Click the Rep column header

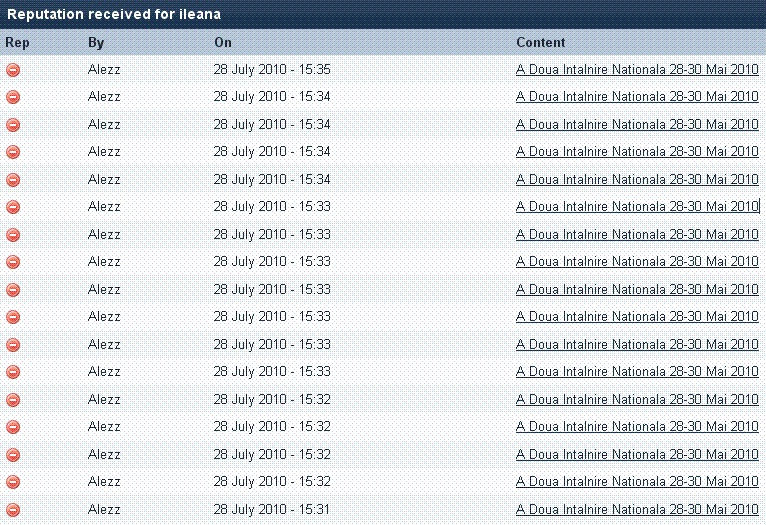click(17, 43)
